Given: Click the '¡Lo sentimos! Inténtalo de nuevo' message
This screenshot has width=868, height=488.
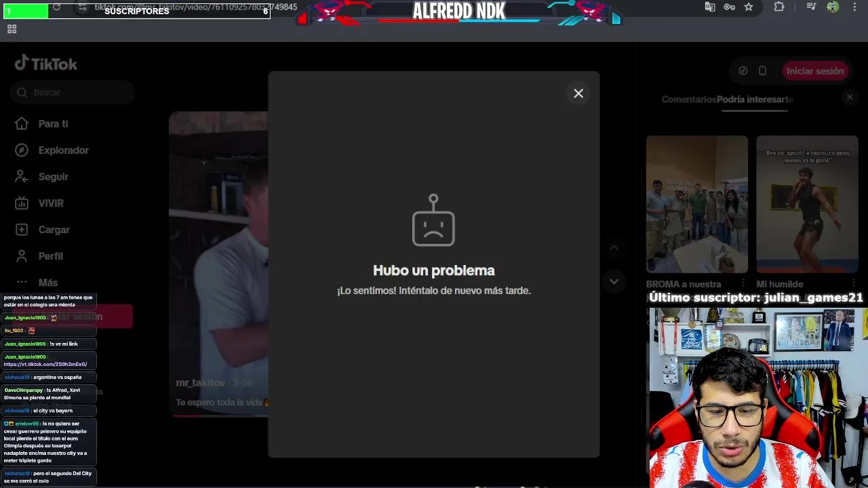Looking at the screenshot, I should (x=434, y=291).
